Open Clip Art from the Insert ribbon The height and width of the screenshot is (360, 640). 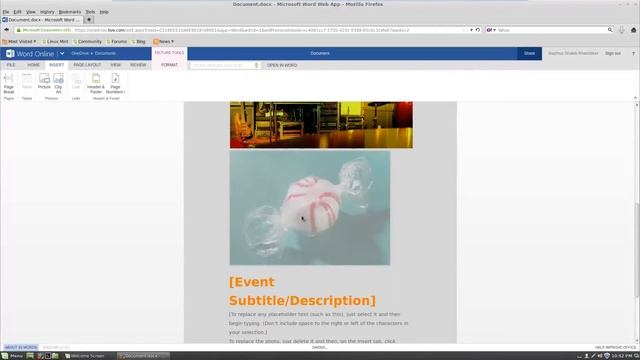(x=58, y=84)
